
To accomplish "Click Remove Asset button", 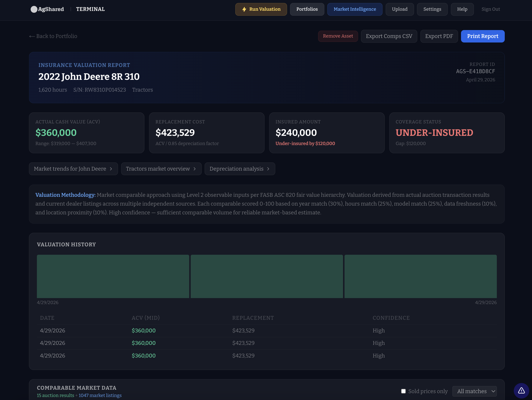I will click(x=338, y=36).
